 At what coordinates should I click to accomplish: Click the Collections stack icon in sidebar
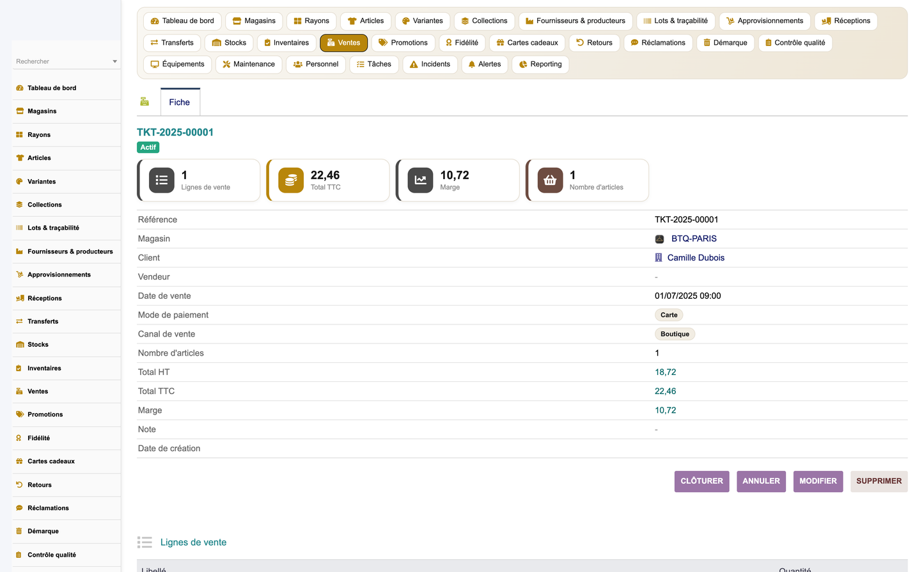point(20,205)
